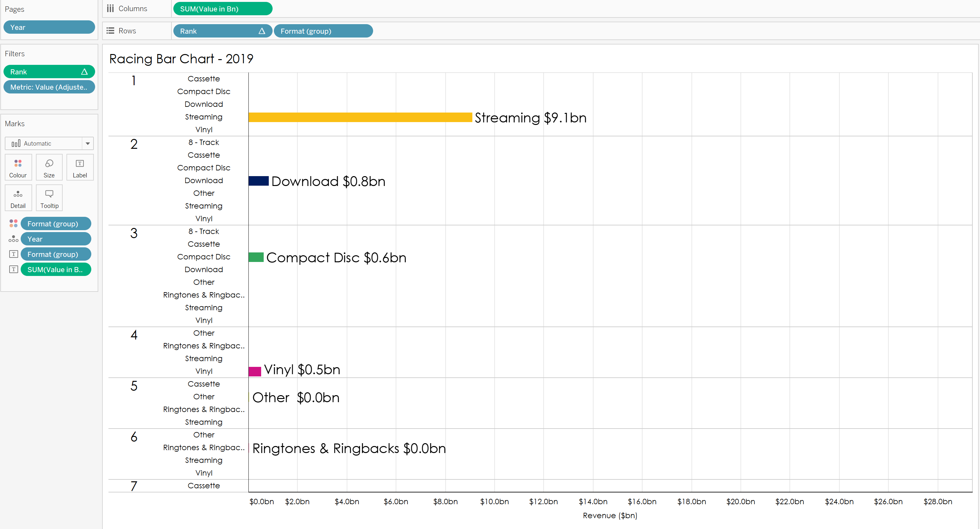Open the Colour marks card
This screenshot has width=980, height=529.
pyautogui.click(x=18, y=167)
